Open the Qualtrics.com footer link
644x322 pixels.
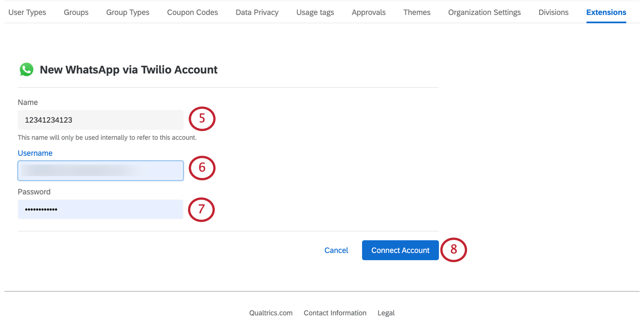tap(271, 313)
